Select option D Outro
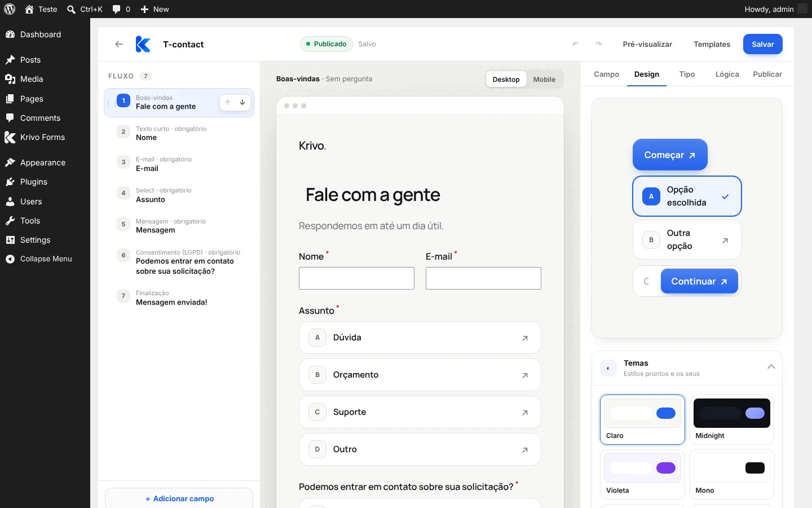Image resolution: width=812 pixels, height=508 pixels. pyautogui.click(x=420, y=449)
